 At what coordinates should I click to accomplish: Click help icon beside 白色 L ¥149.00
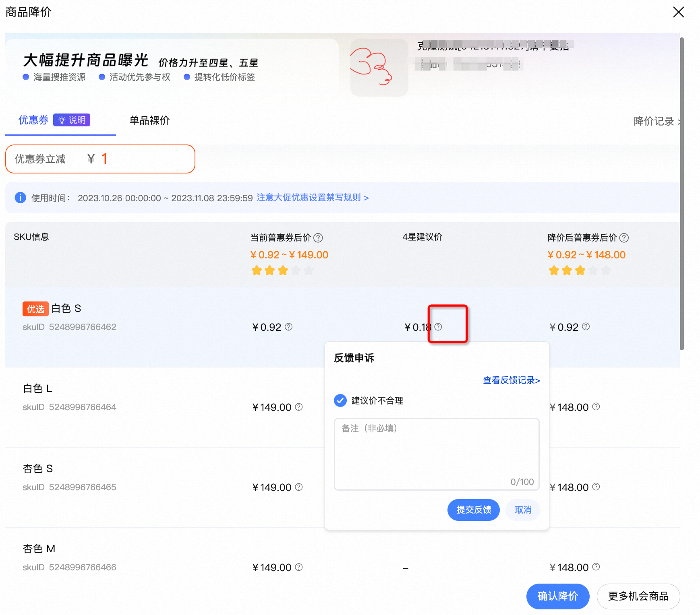(x=299, y=407)
